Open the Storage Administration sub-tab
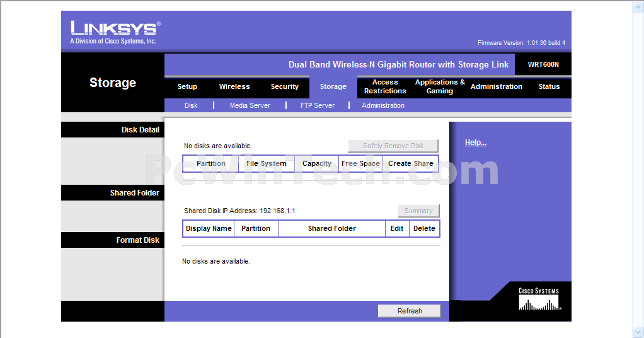 click(x=382, y=106)
